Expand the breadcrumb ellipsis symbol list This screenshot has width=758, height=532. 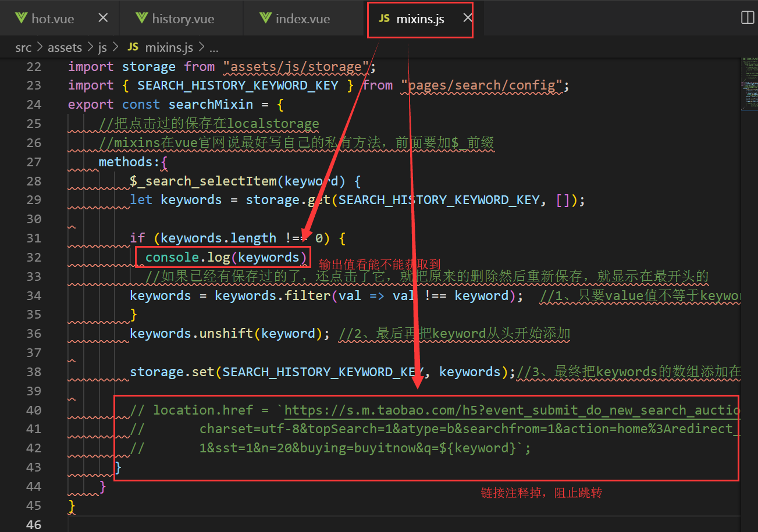click(x=213, y=48)
